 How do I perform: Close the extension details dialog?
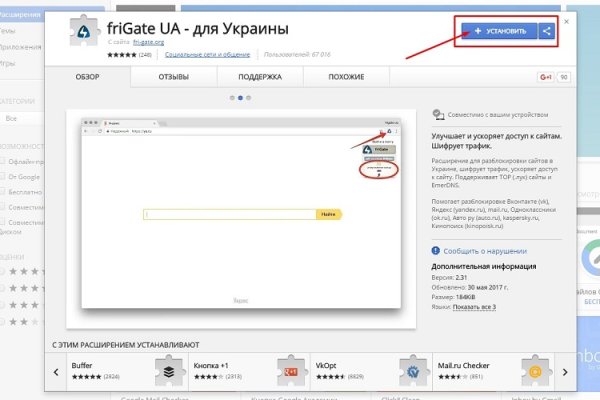pyautogui.click(x=567, y=20)
